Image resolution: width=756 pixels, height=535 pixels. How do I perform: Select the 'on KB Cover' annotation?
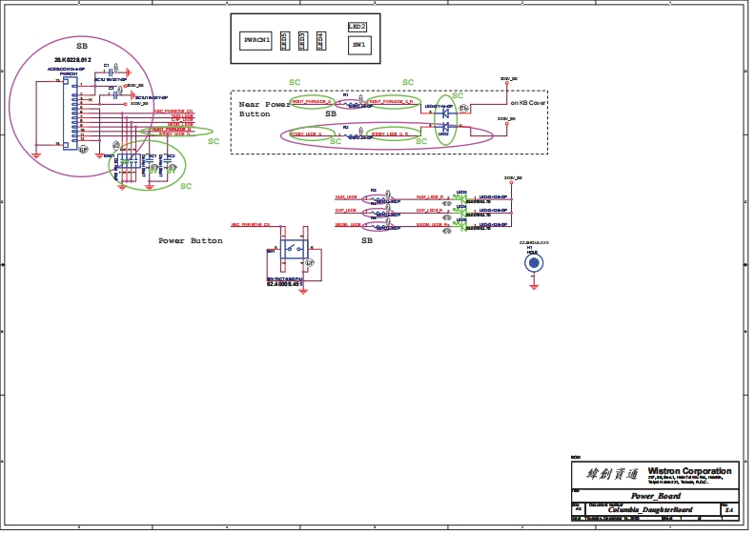(x=530, y=102)
